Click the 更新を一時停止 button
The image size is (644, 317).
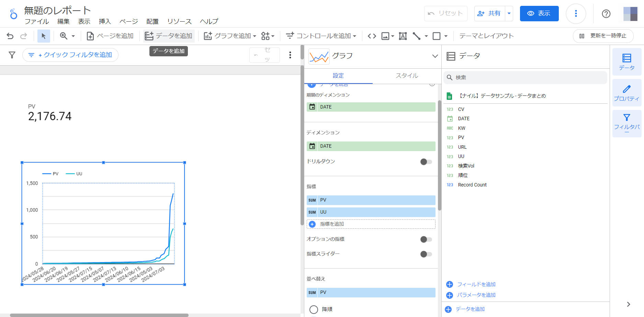coord(603,36)
